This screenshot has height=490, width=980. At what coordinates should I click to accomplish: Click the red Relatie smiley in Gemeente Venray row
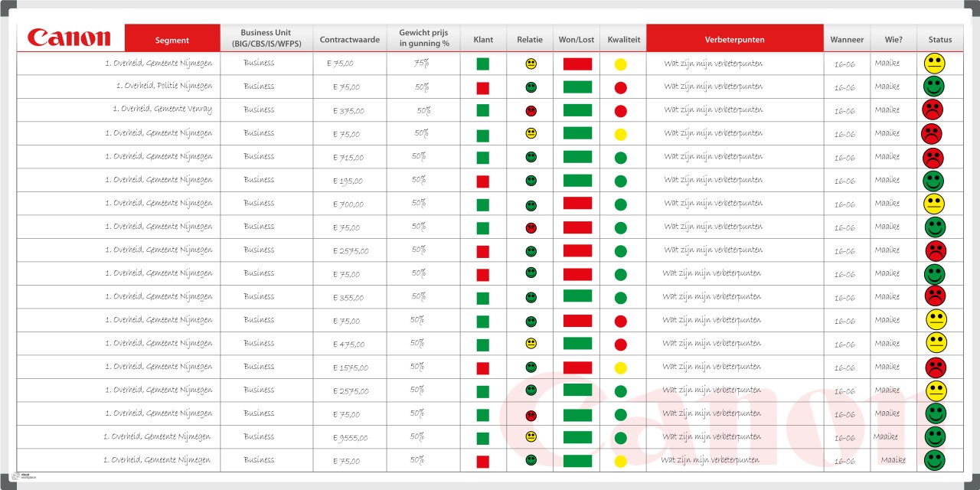[x=531, y=110]
